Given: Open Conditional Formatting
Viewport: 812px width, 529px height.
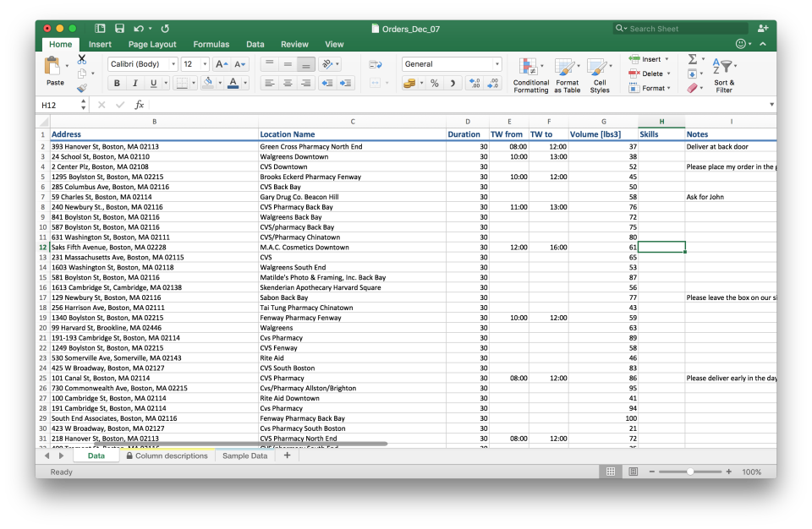Looking at the screenshot, I should pos(531,75).
